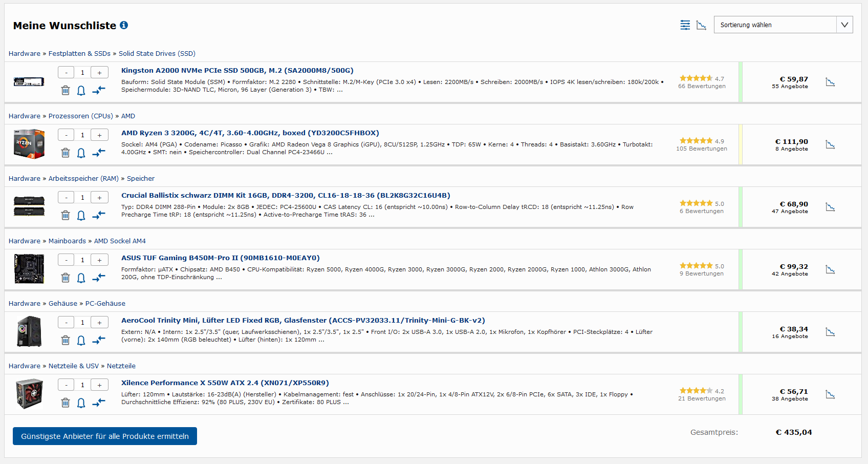The width and height of the screenshot is (868, 464).
Task: Set price alert bell for Ryzen 3 3200G
Action: pos(81,153)
